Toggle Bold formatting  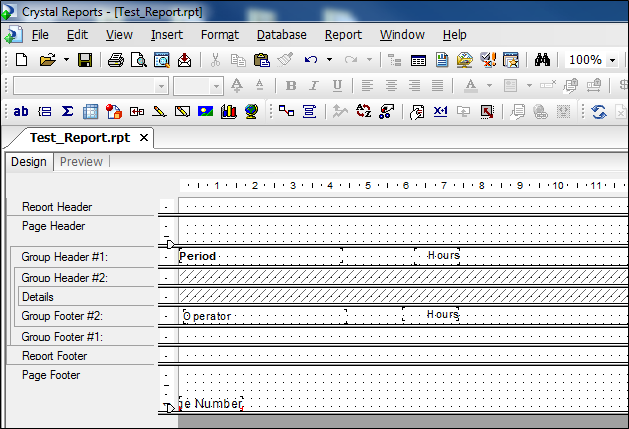(291, 85)
